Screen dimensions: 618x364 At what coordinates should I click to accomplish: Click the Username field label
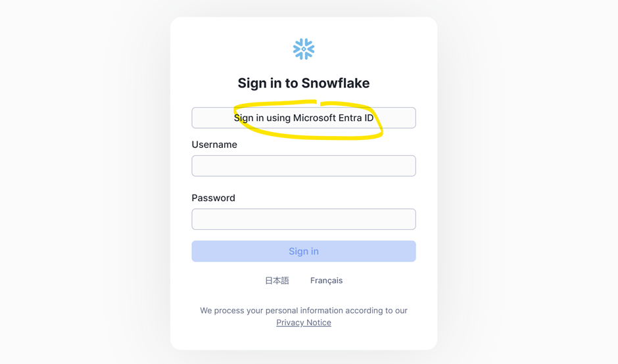click(x=214, y=145)
